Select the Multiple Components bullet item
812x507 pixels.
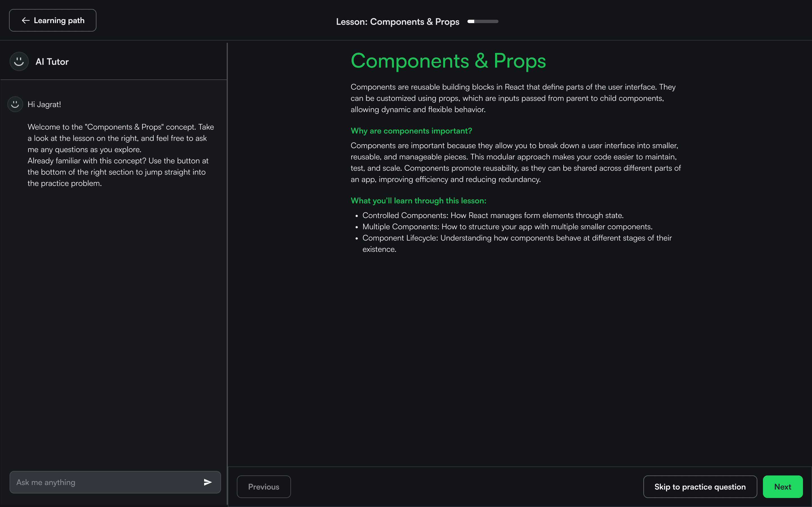pyautogui.click(x=507, y=227)
